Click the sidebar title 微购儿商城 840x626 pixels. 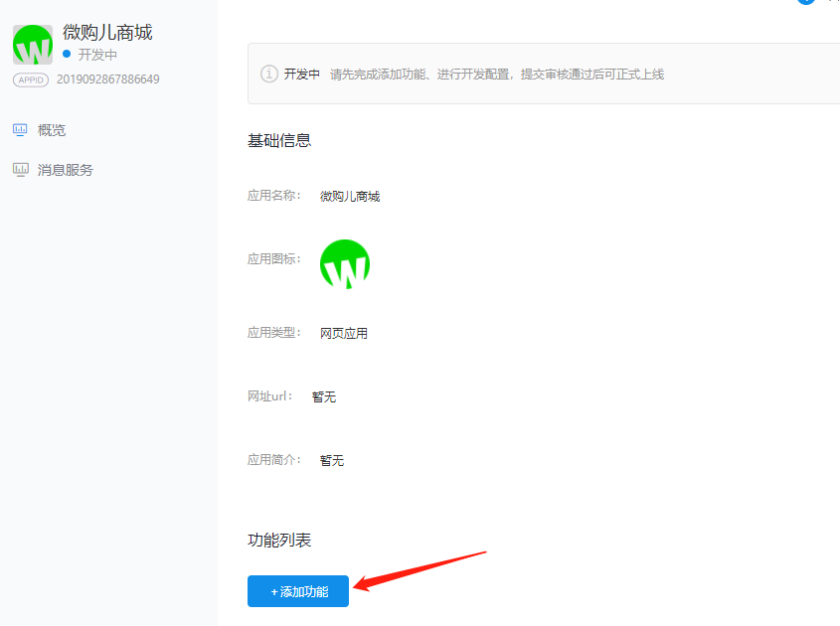coord(107,33)
